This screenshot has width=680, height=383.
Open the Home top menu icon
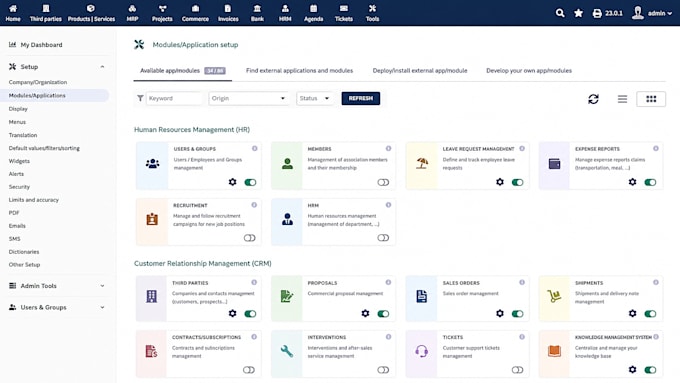(x=13, y=9)
